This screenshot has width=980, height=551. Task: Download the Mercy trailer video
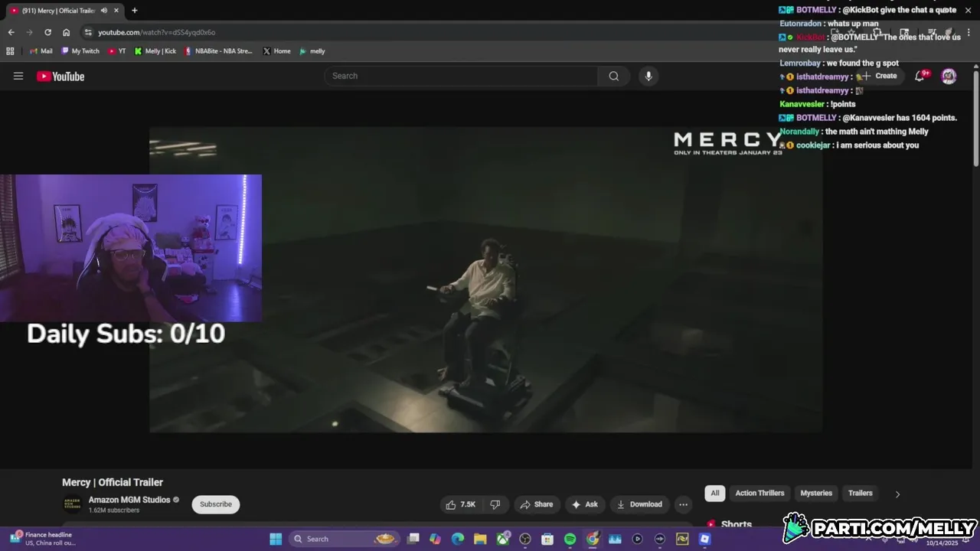tap(639, 504)
